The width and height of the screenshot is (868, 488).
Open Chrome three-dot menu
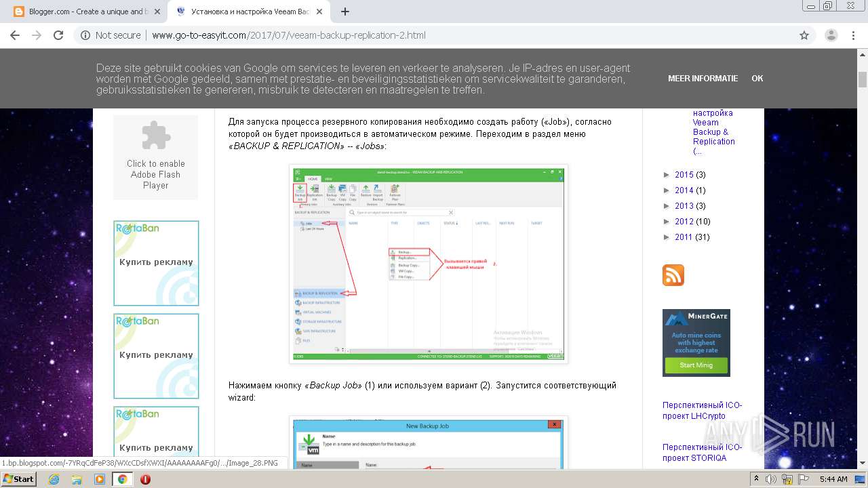click(x=853, y=35)
